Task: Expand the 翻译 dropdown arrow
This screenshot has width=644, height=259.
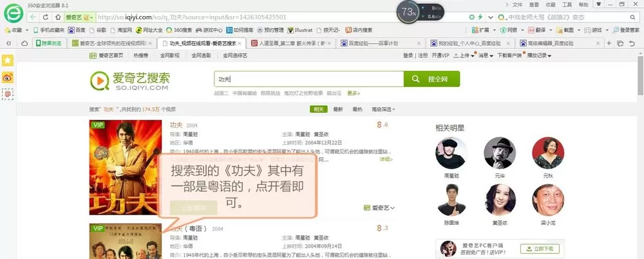Action: coord(551,30)
